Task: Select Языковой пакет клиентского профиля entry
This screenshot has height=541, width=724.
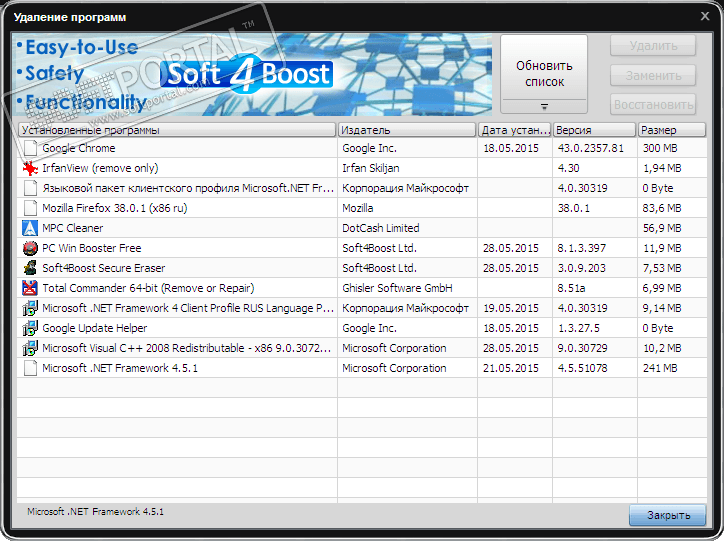Action: [x=187, y=188]
